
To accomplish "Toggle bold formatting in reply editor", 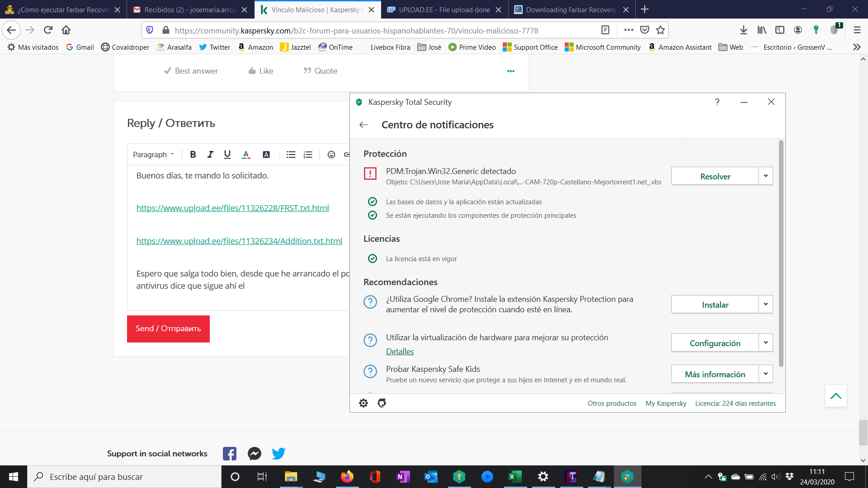I will click(x=193, y=155).
